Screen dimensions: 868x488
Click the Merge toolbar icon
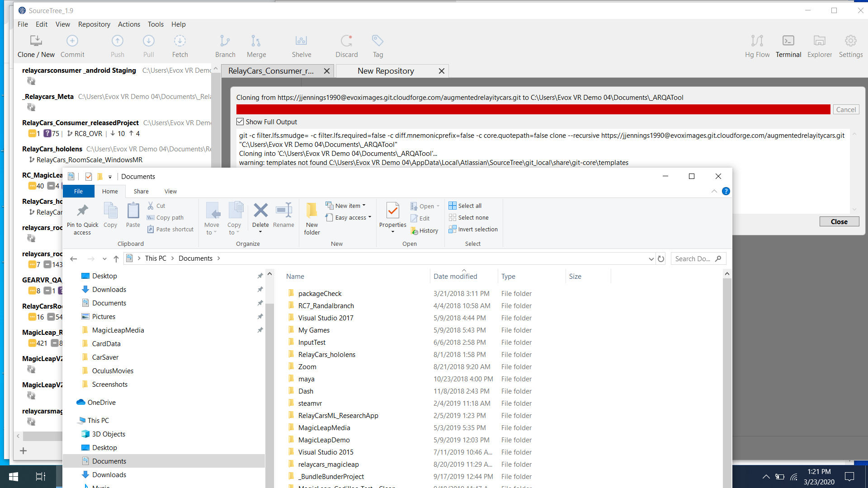pyautogui.click(x=256, y=46)
